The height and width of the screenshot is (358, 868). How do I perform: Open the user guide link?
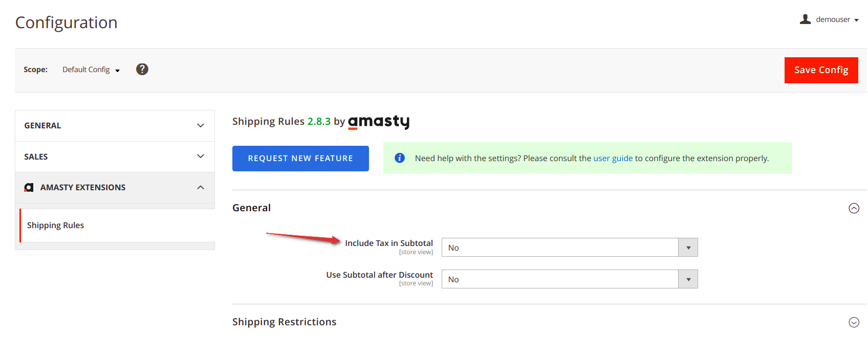tap(613, 158)
